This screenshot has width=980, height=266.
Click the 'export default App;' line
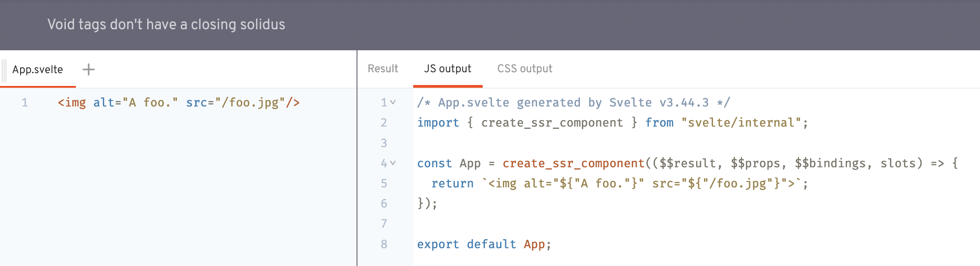[x=484, y=244]
